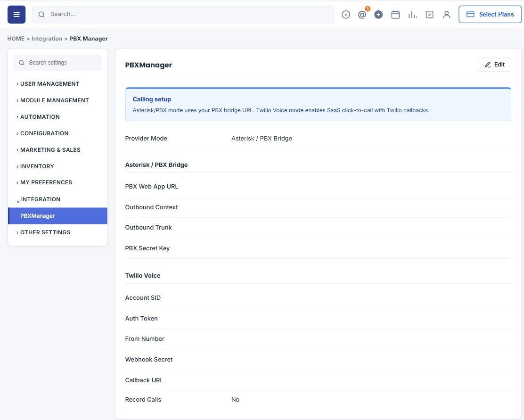This screenshot has width=524, height=420.
Task: Click the Provider Mode label
Action: (146, 139)
